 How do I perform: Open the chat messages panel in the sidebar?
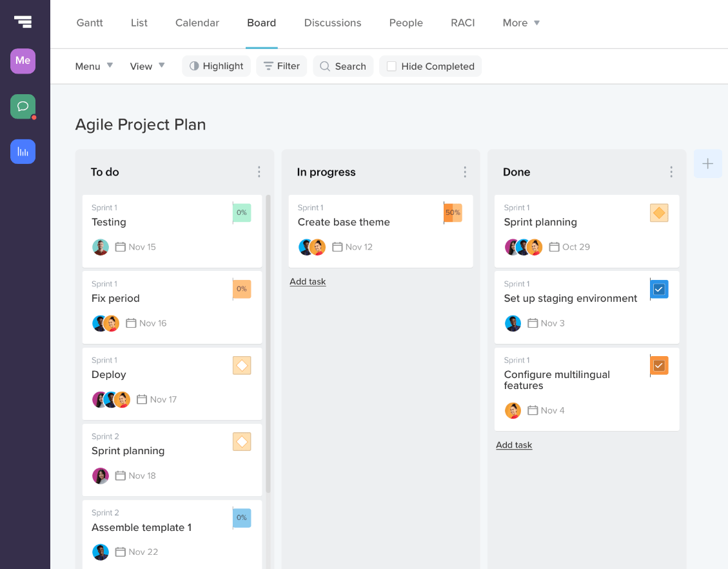coord(23,106)
